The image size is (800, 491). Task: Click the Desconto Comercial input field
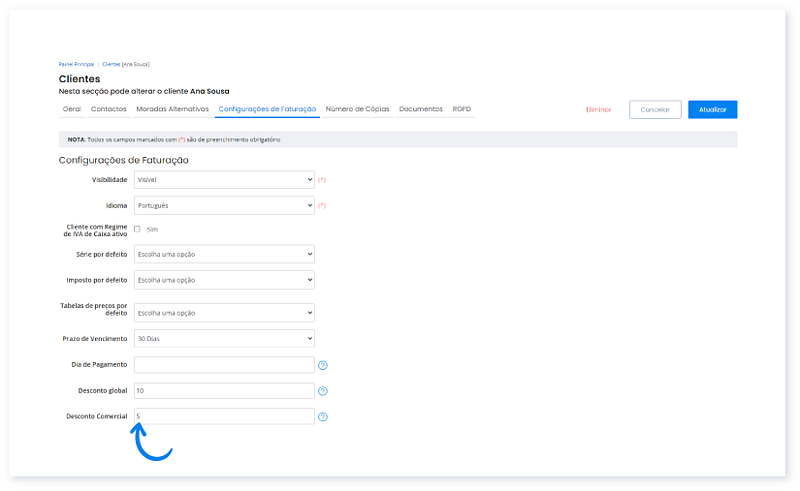coord(224,416)
